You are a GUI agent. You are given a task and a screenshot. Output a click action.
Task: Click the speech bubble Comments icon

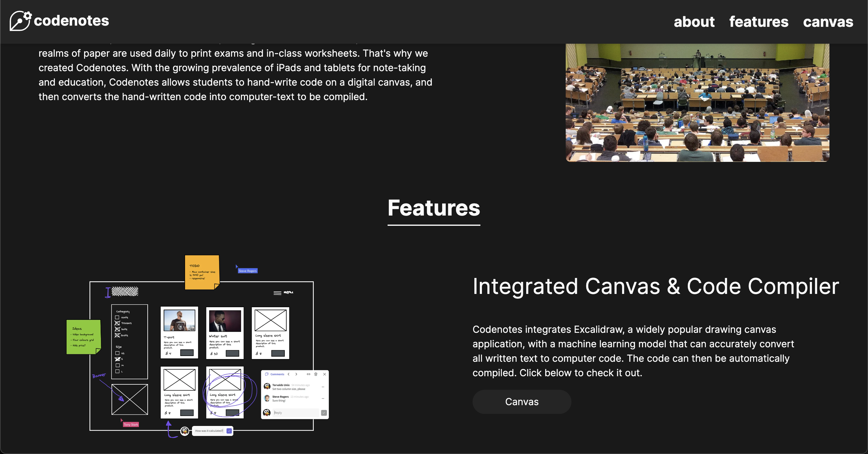pyautogui.click(x=266, y=374)
